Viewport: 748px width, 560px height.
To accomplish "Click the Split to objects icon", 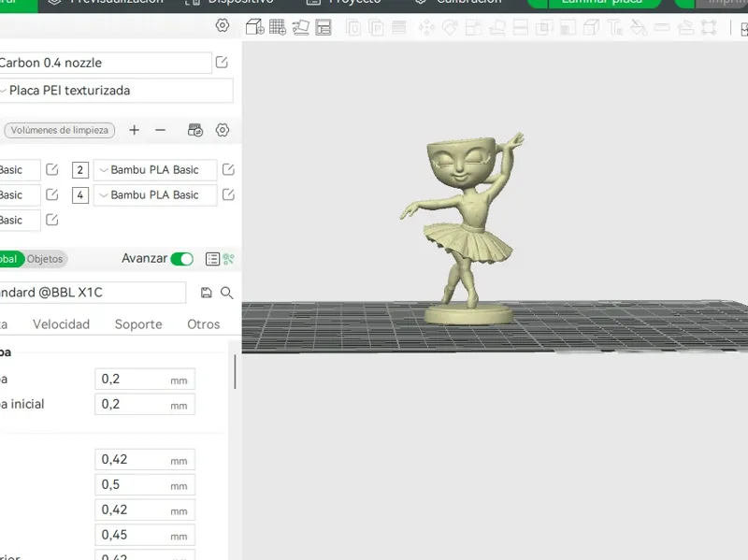I will pos(353,28).
